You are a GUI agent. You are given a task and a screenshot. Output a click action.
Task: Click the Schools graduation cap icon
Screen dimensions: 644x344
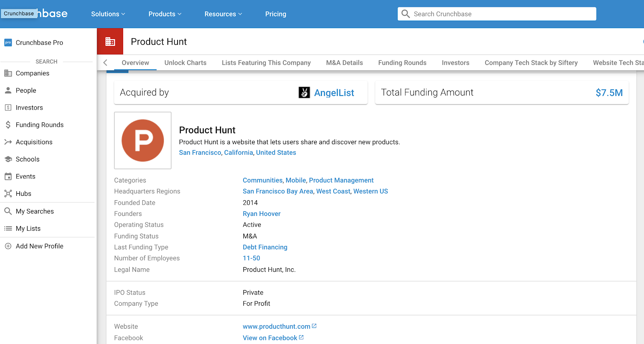point(8,159)
